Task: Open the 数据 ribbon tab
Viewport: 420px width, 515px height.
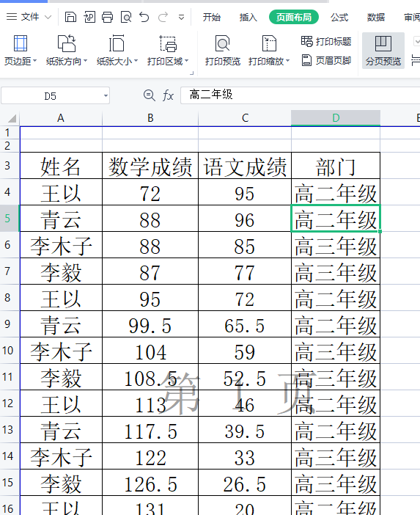Action: pyautogui.click(x=376, y=17)
